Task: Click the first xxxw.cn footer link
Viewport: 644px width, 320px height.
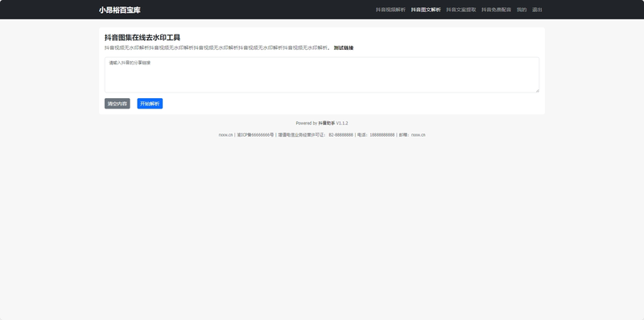Action: pyautogui.click(x=225, y=135)
